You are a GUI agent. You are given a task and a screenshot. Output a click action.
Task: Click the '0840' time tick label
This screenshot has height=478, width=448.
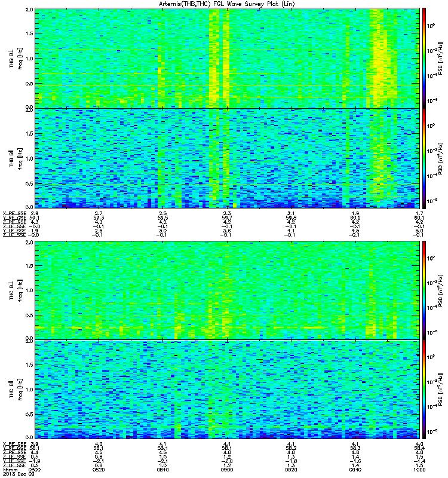[x=163, y=470]
